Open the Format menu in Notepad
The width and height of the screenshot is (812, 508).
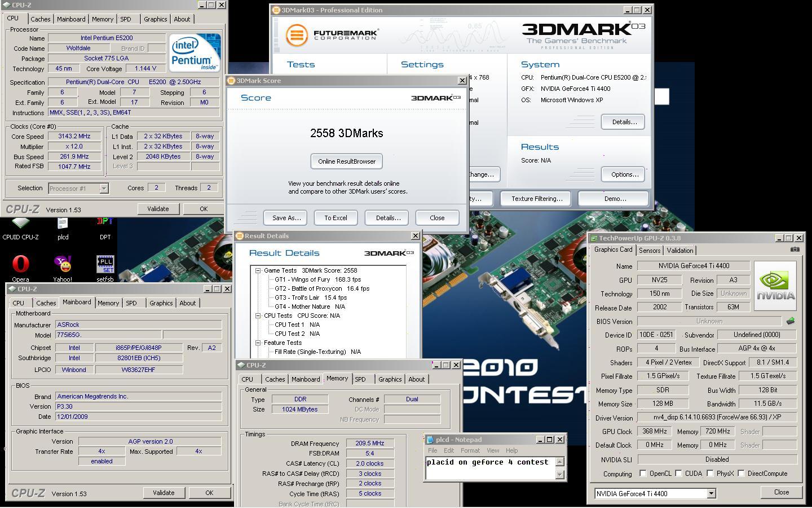470,450
